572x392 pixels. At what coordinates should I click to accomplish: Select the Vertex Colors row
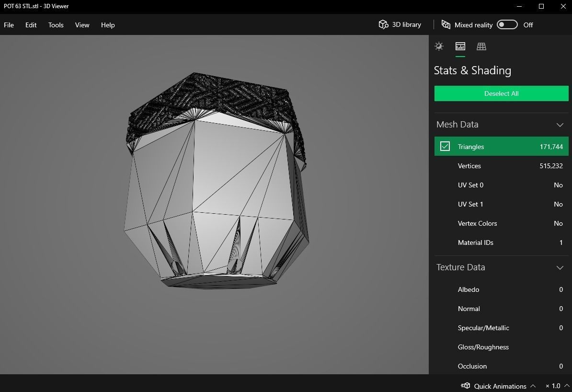click(x=501, y=223)
